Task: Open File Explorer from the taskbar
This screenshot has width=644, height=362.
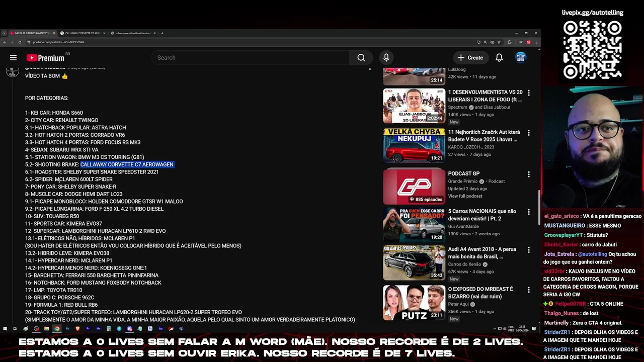Action: (x=46, y=329)
